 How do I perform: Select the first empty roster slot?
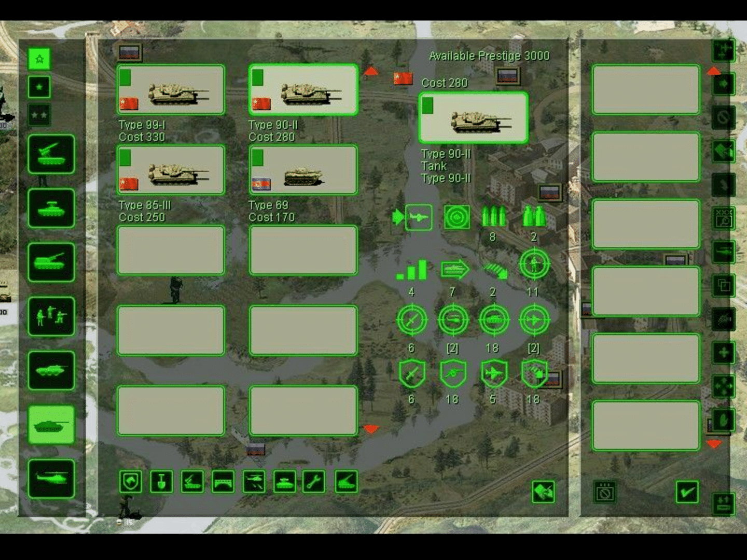click(x=646, y=90)
